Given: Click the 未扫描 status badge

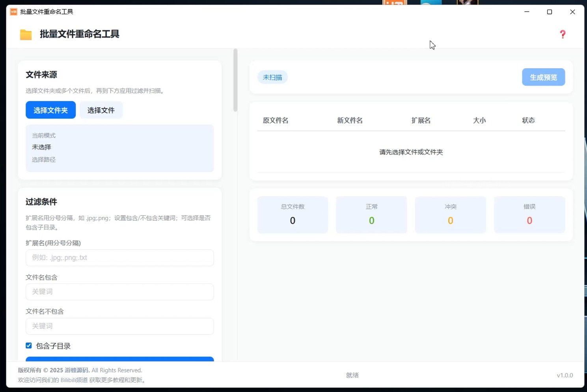Looking at the screenshot, I should pyautogui.click(x=272, y=77).
